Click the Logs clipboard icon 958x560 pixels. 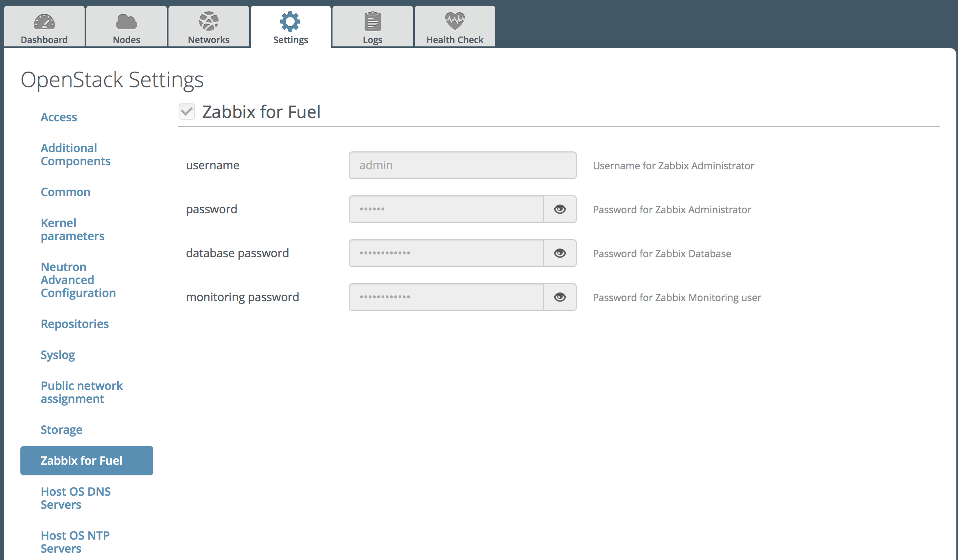tap(372, 22)
